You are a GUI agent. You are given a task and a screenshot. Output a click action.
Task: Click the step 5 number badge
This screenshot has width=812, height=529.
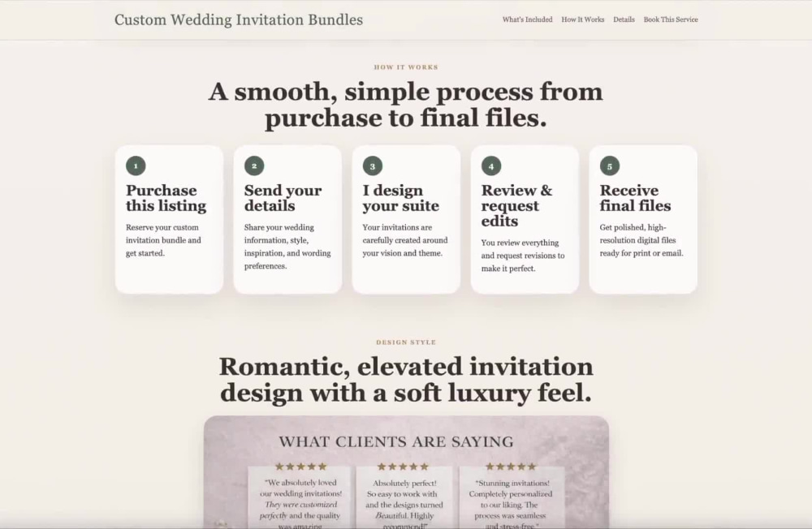[x=610, y=166]
